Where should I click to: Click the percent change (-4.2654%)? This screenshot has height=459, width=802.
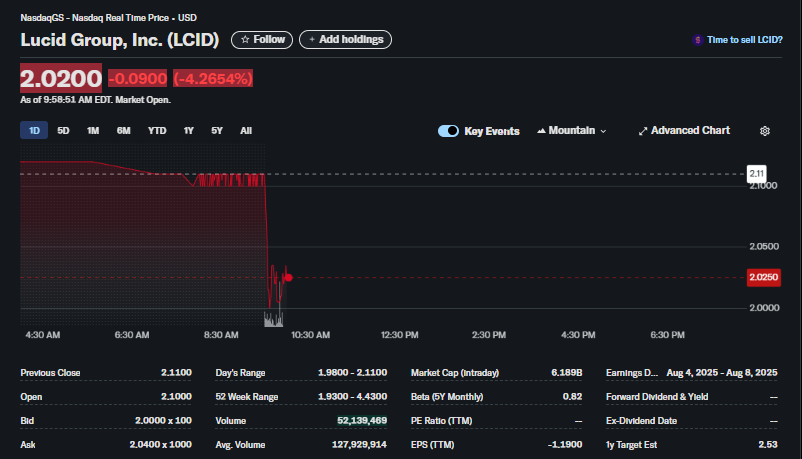(x=213, y=79)
